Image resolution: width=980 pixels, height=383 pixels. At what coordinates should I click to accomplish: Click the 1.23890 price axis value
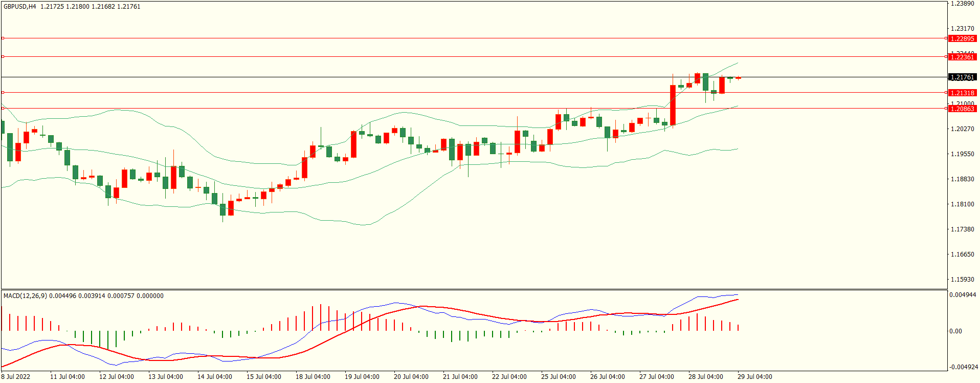(x=962, y=4)
